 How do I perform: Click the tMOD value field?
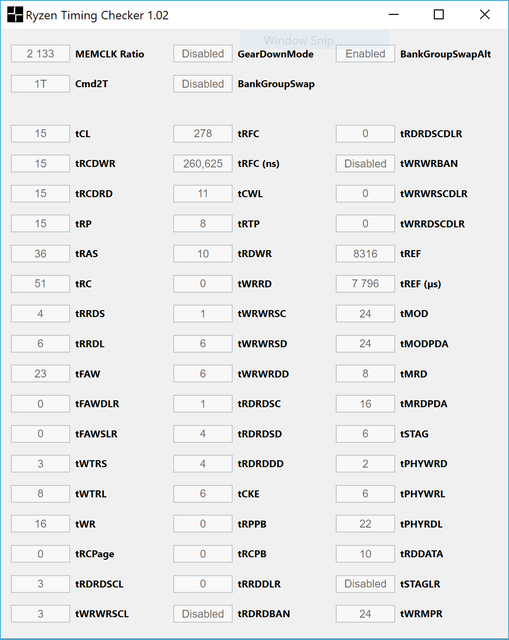pos(365,313)
